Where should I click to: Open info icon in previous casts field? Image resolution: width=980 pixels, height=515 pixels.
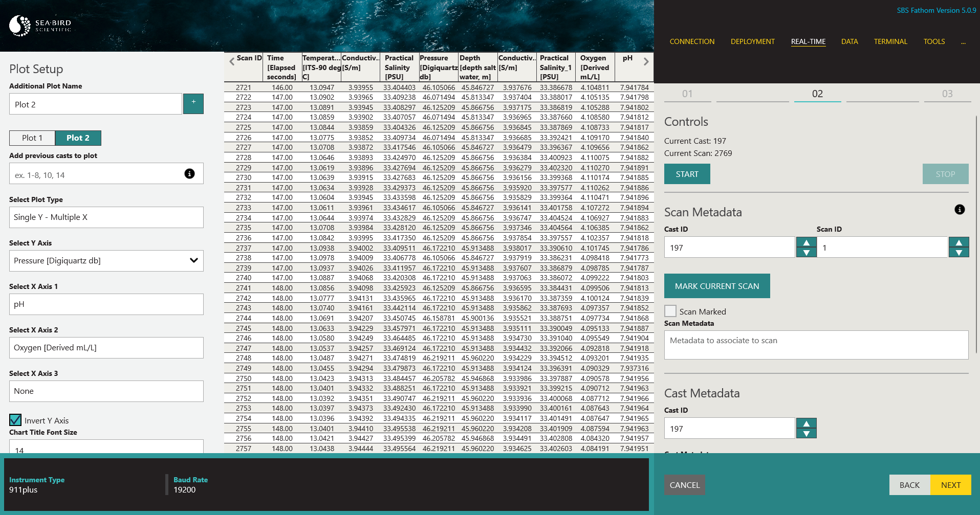189,174
